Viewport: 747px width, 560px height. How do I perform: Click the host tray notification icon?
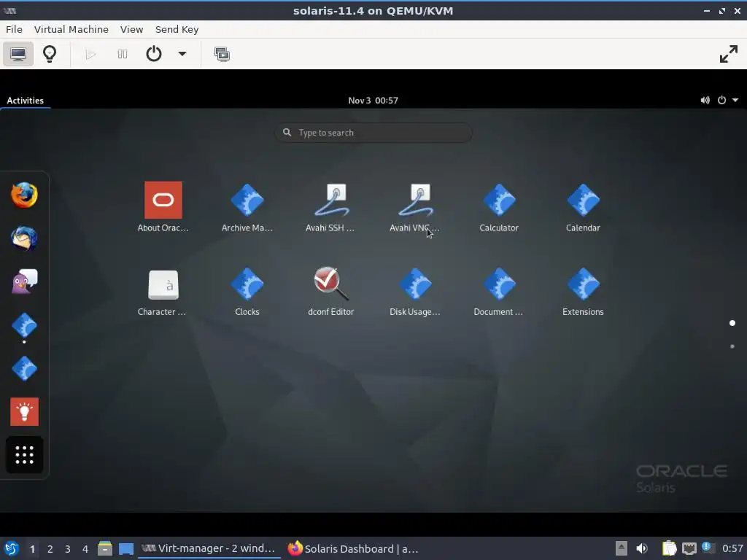click(x=708, y=548)
